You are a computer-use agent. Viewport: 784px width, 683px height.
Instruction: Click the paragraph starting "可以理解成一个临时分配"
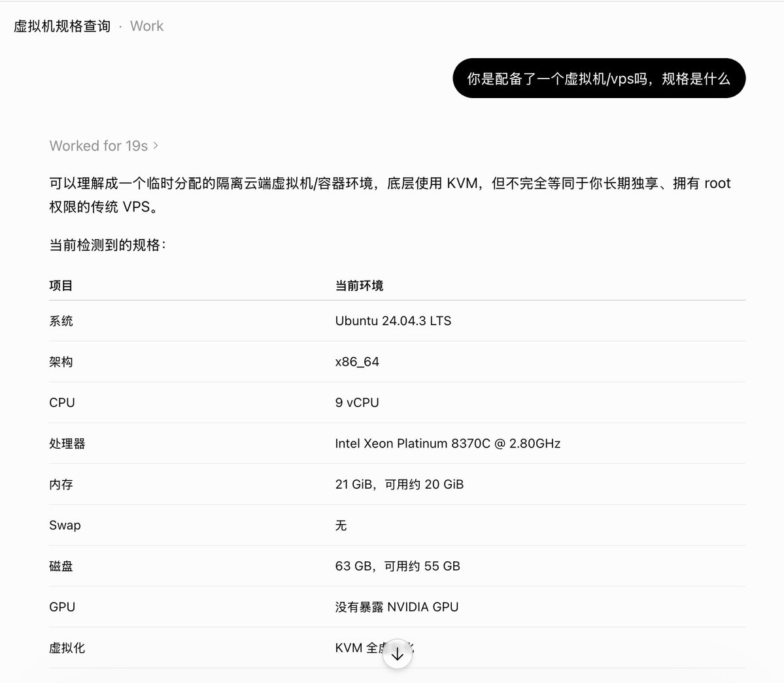[390, 195]
